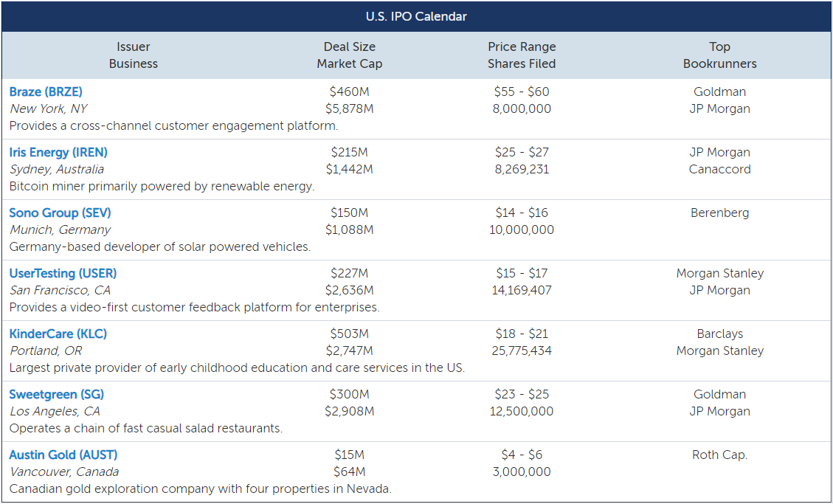This screenshot has width=833, height=504.
Task: Select the 12,500,000 shares filed value
Action: [x=522, y=412]
